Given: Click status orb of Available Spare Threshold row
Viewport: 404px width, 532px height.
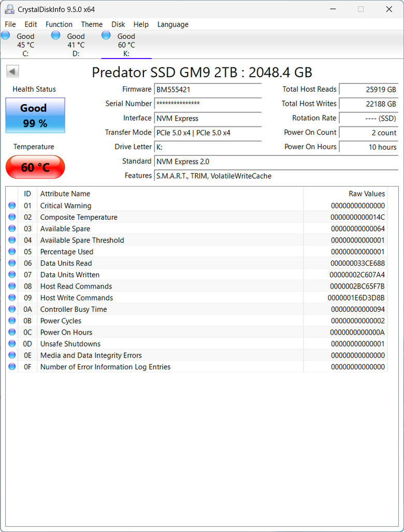Looking at the screenshot, I should (x=12, y=240).
